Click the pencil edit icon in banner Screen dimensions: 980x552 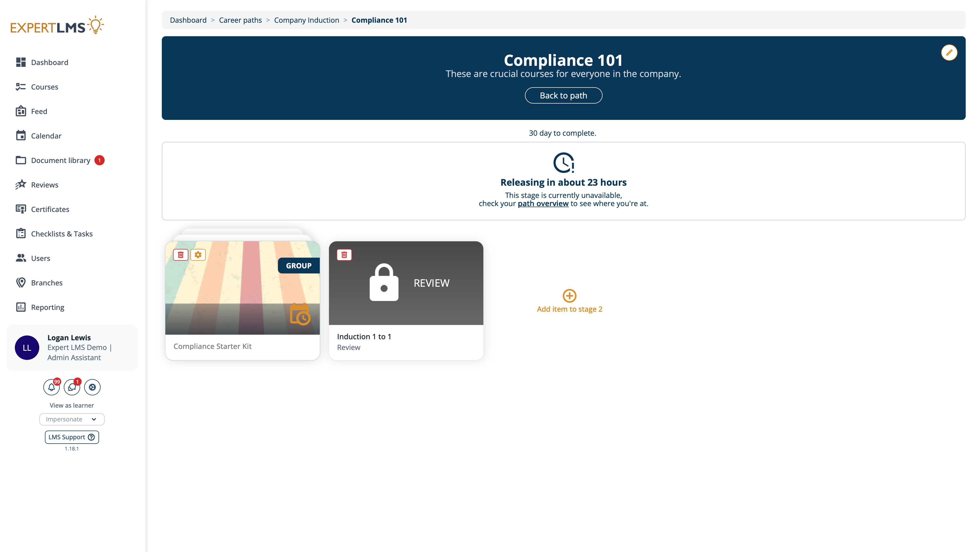pyautogui.click(x=949, y=53)
